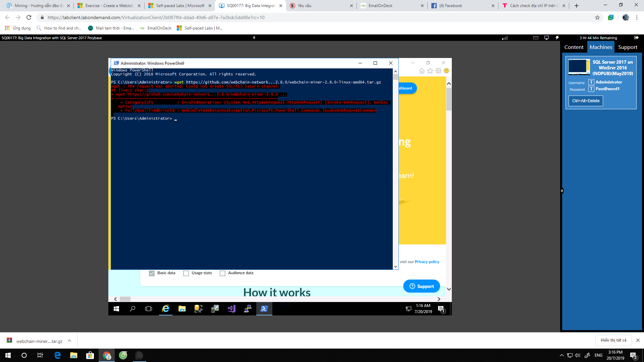The image size is (644, 362).
Task: Enable the Usage stats checkbox
Action: tap(186, 273)
